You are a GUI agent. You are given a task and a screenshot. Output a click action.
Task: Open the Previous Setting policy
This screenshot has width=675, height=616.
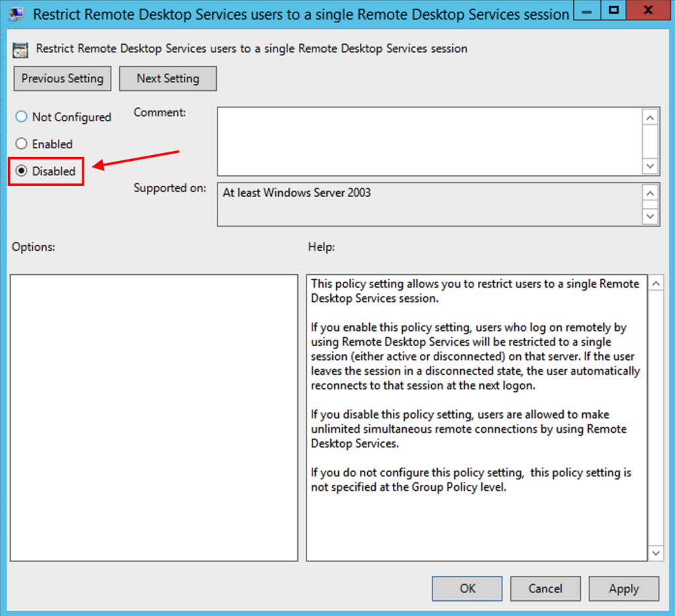pyautogui.click(x=62, y=78)
